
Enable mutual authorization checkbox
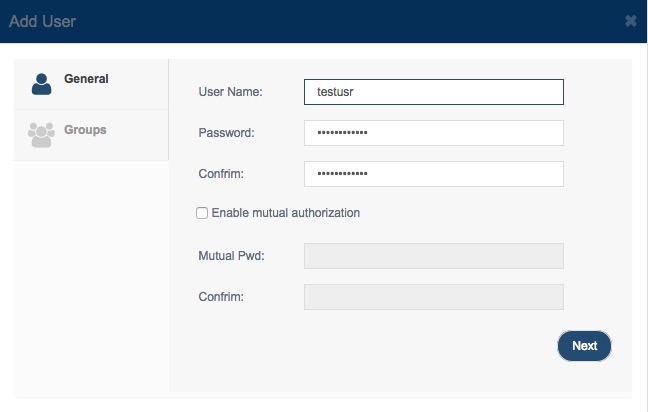click(x=202, y=213)
